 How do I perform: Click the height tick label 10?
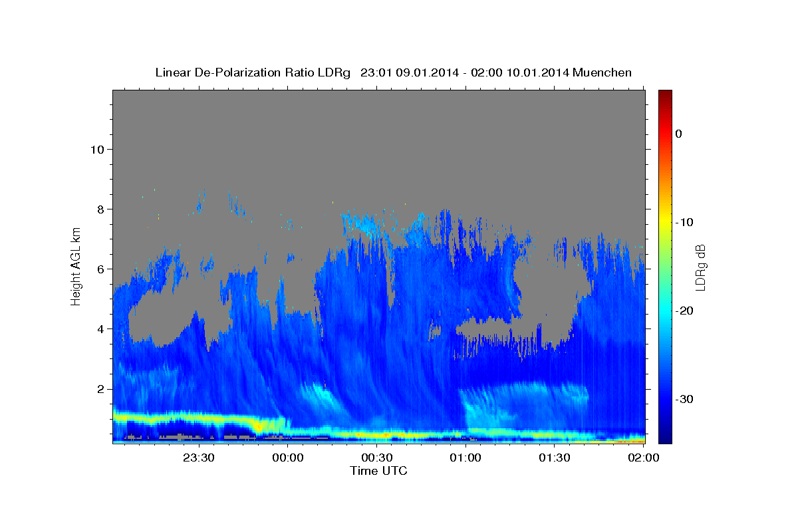coord(96,149)
